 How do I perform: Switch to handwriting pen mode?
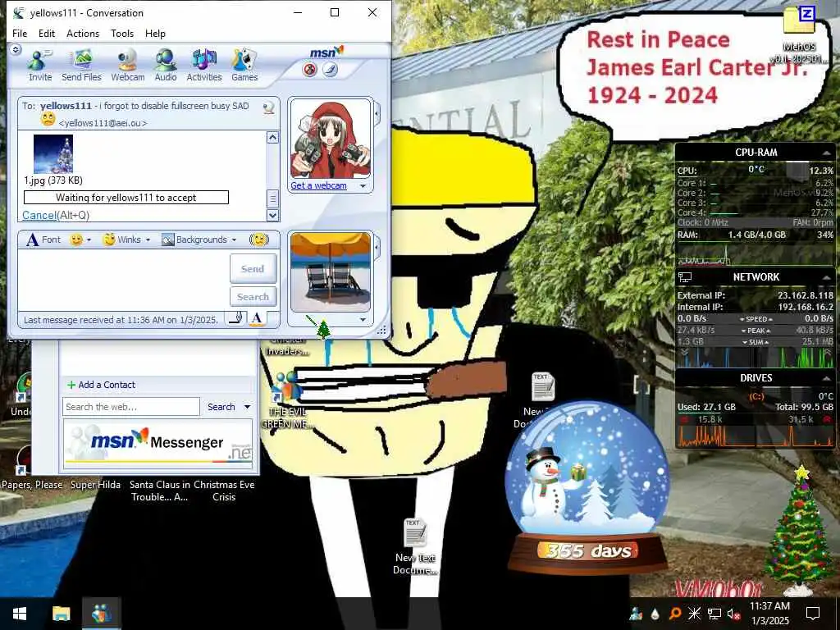[235, 319]
